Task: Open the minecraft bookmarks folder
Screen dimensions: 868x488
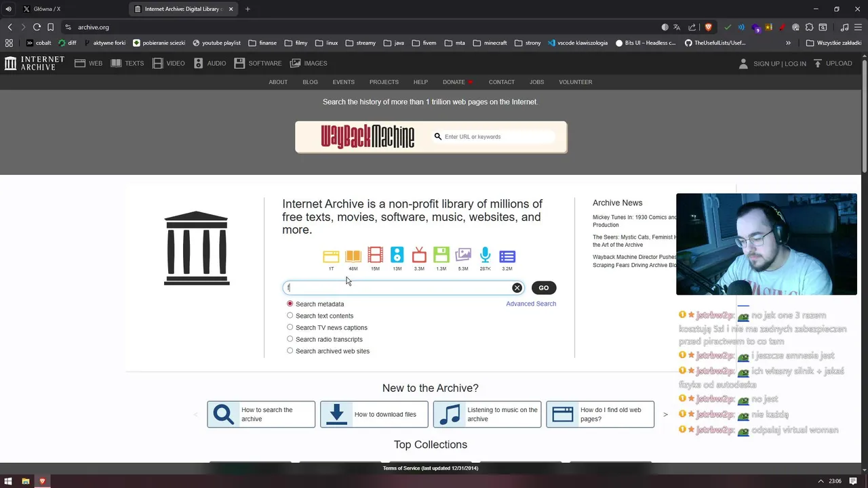Action: [490, 43]
